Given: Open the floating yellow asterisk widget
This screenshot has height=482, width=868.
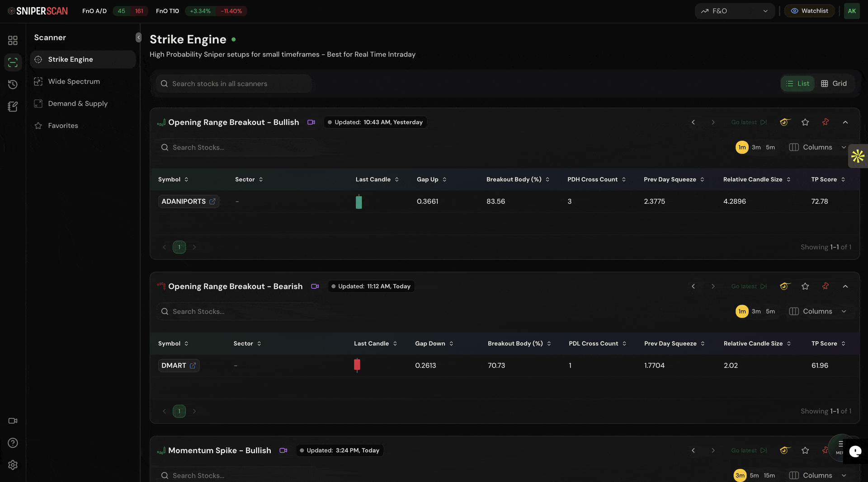Looking at the screenshot, I should click(858, 156).
